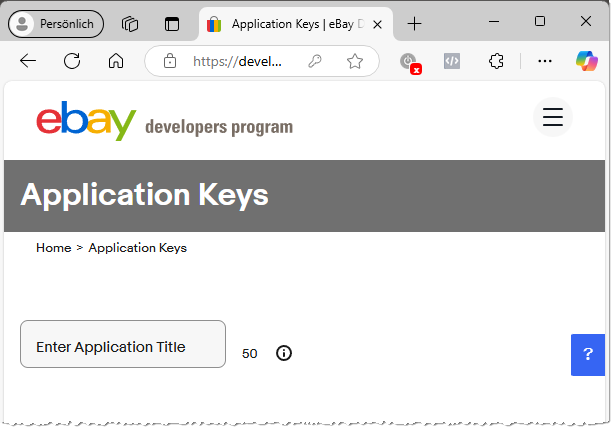
Task: Focus the Enter Application Title field
Action: [123, 345]
